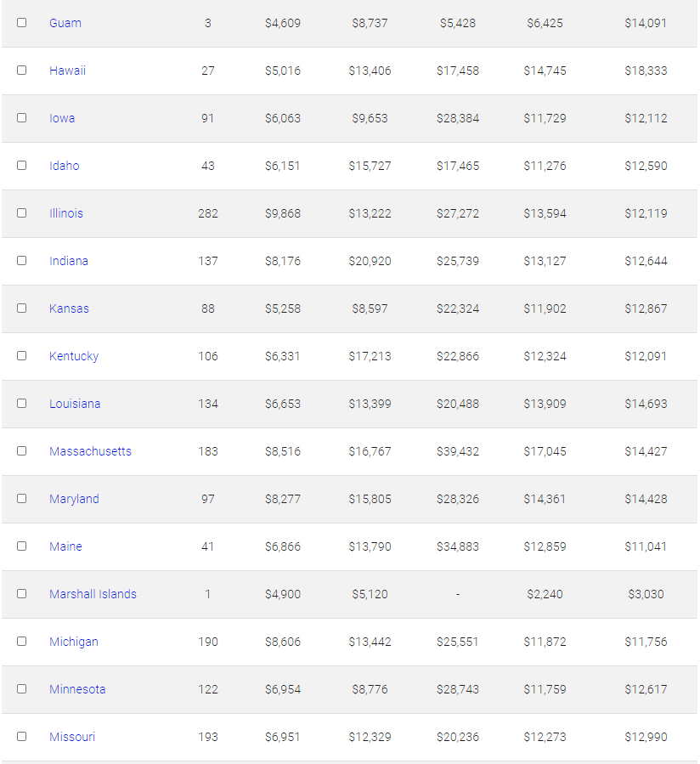Toggle the Illinois checkbox
Viewport: 700px width, 764px height.
pyautogui.click(x=21, y=213)
